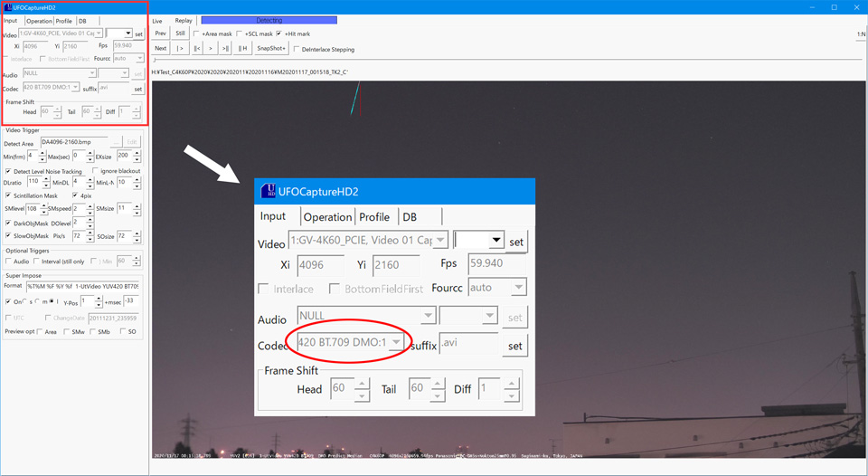Image resolution: width=868 pixels, height=476 pixels.
Task: Click the single '>' frame advance button
Action: (212, 49)
